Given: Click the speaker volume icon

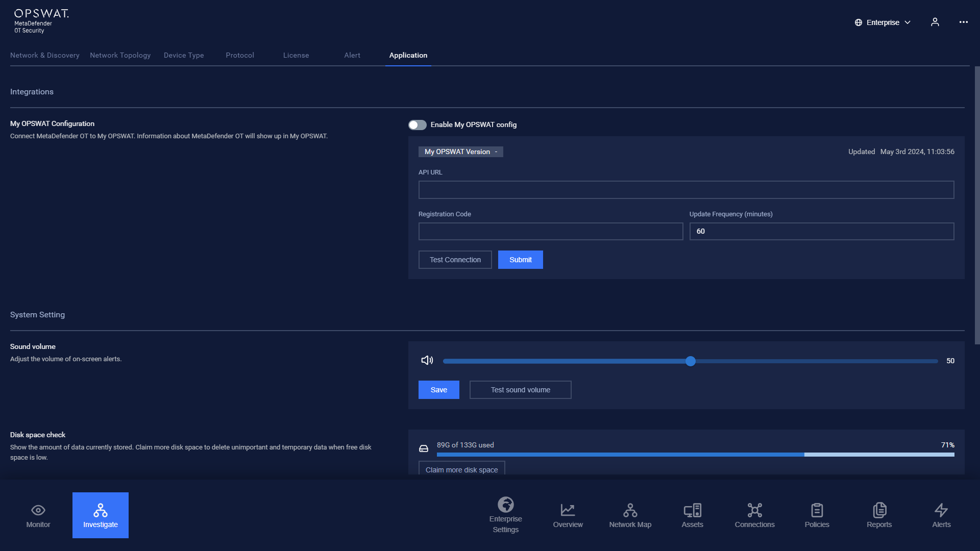Looking at the screenshot, I should [x=427, y=361].
